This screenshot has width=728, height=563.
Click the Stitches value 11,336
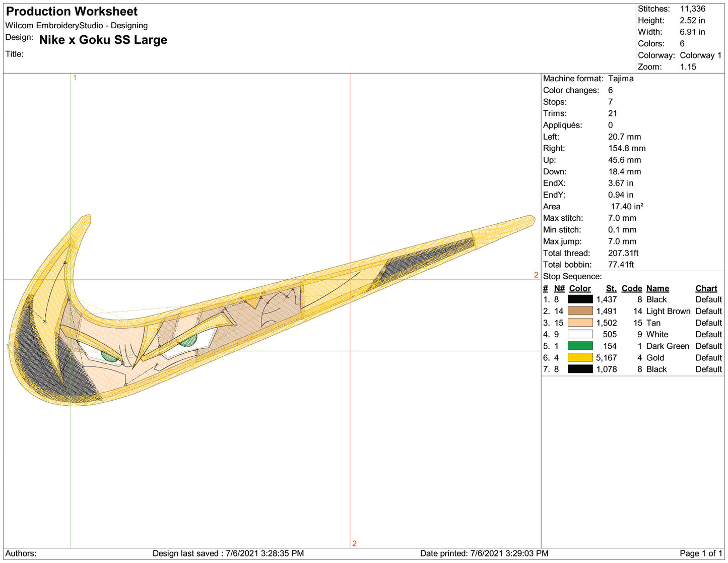692,9
